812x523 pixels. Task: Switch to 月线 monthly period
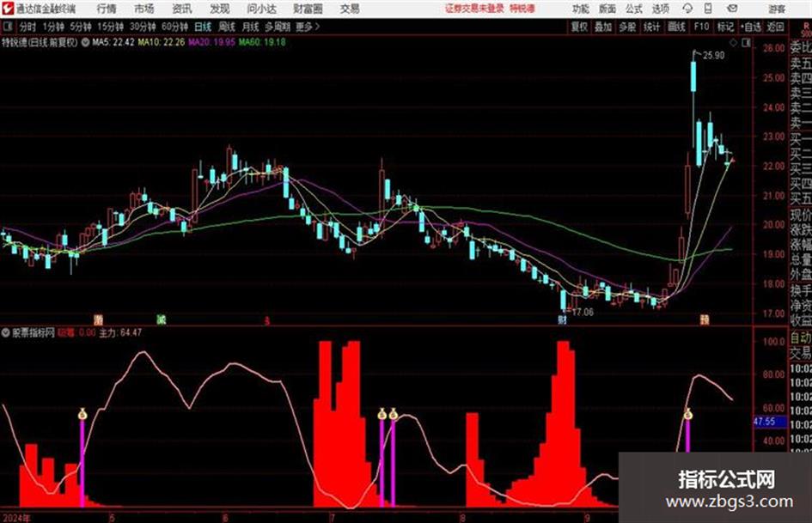[x=250, y=27]
